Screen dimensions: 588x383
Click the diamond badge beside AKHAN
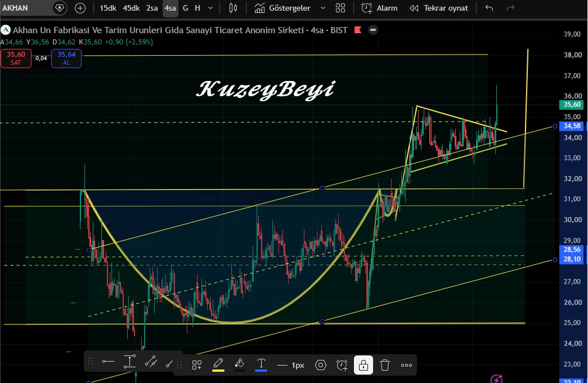tap(60, 8)
